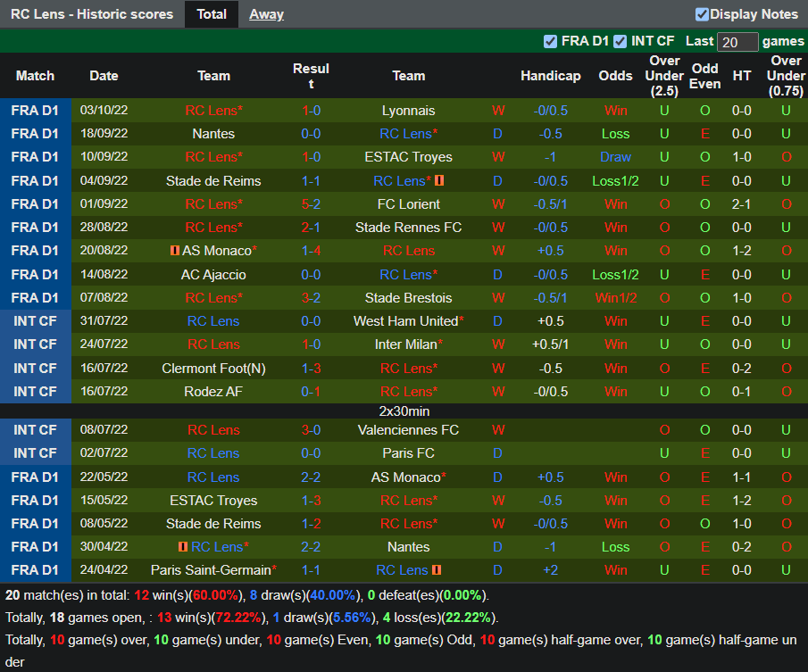Click the 2x30min note text
Viewport: 808px width, 672px height.
tap(404, 411)
